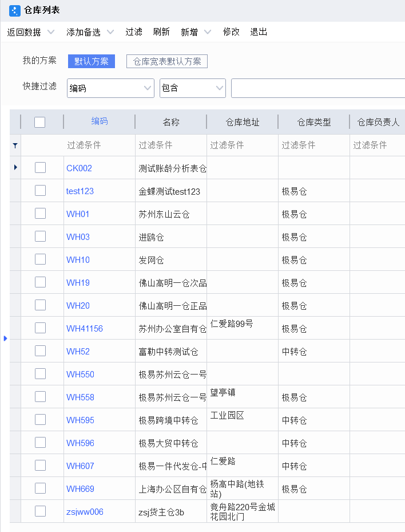This screenshot has height=532, width=405.
Task: Click the 仓库负责人 column header
Action: coord(378,122)
